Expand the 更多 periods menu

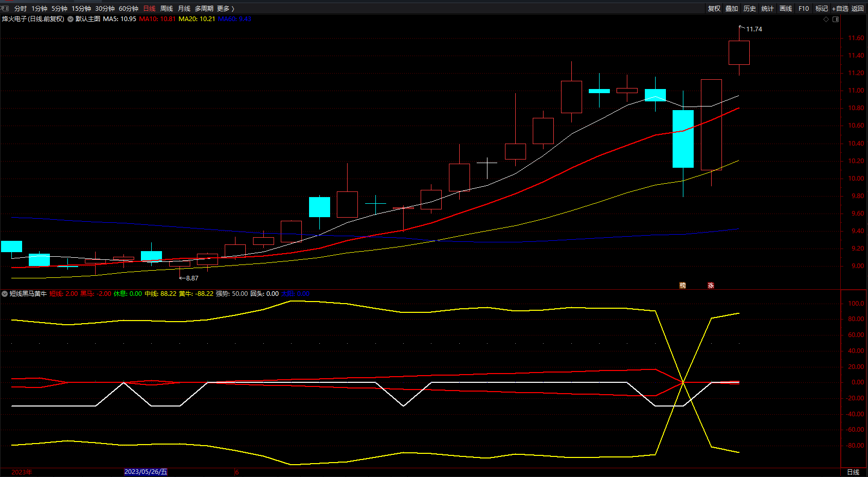226,9
